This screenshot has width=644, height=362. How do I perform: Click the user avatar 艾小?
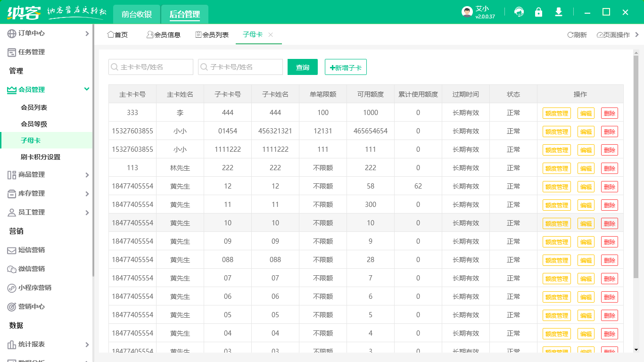coord(467,12)
